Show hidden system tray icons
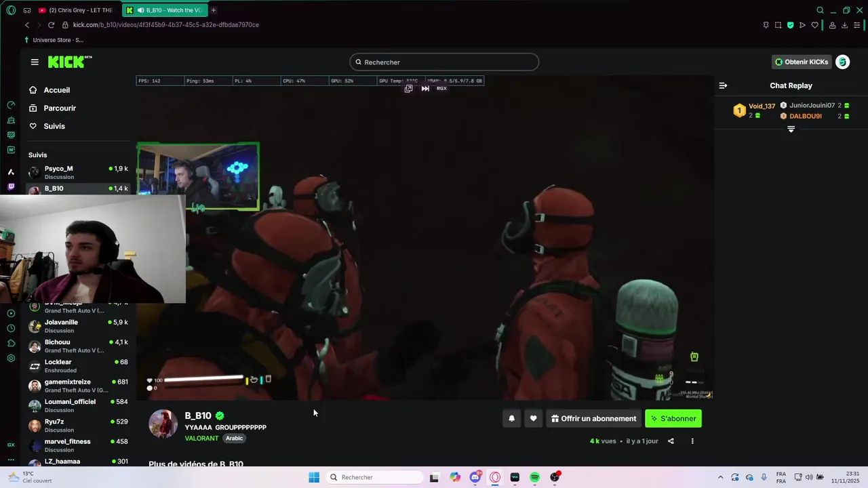 pos(720,477)
